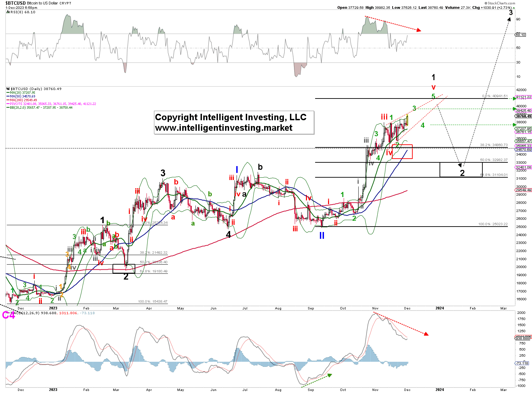Click the '38.2%: 34860.73' Fibonacci label
The image size is (532, 393).
tap(494, 145)
